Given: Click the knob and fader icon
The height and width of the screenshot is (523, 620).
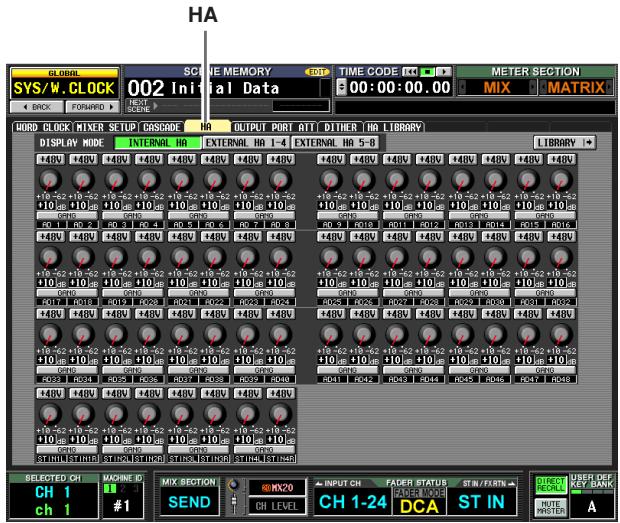Looking at the screenshot, I should pos(234,497).
